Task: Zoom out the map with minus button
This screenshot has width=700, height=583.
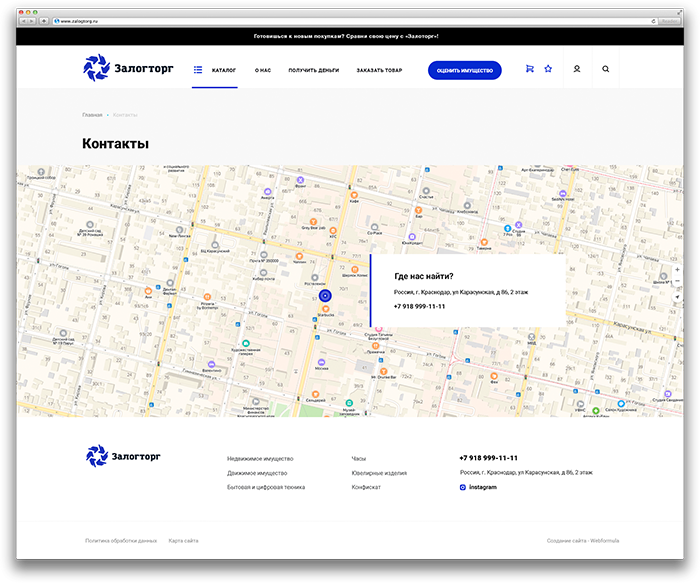Action: (677, 281)
